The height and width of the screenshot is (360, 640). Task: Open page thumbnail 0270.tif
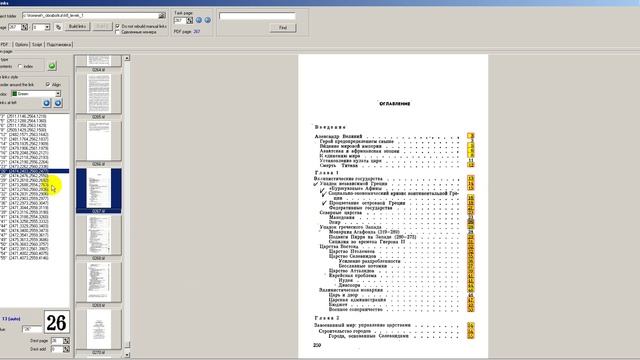coord(99,329)
